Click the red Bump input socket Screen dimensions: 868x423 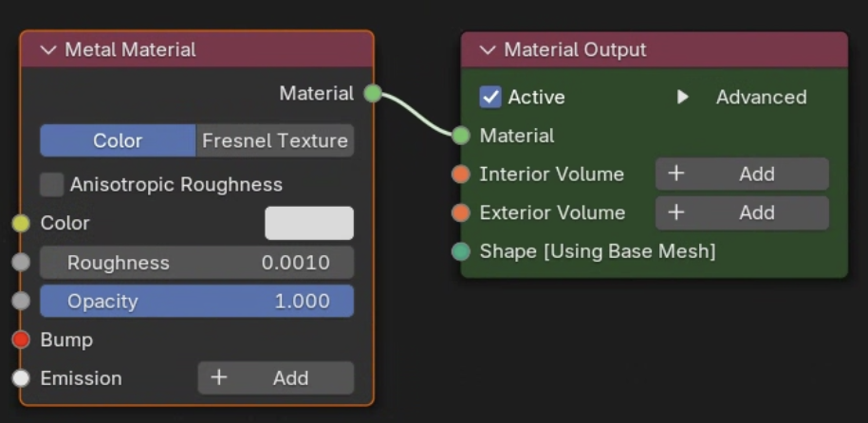point(21,340)
